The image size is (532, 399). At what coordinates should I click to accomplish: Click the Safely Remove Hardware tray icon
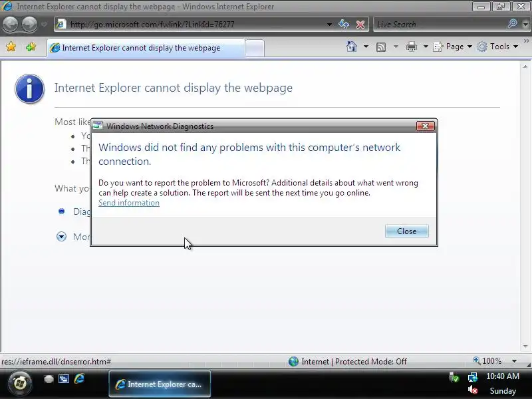[454, 377]
